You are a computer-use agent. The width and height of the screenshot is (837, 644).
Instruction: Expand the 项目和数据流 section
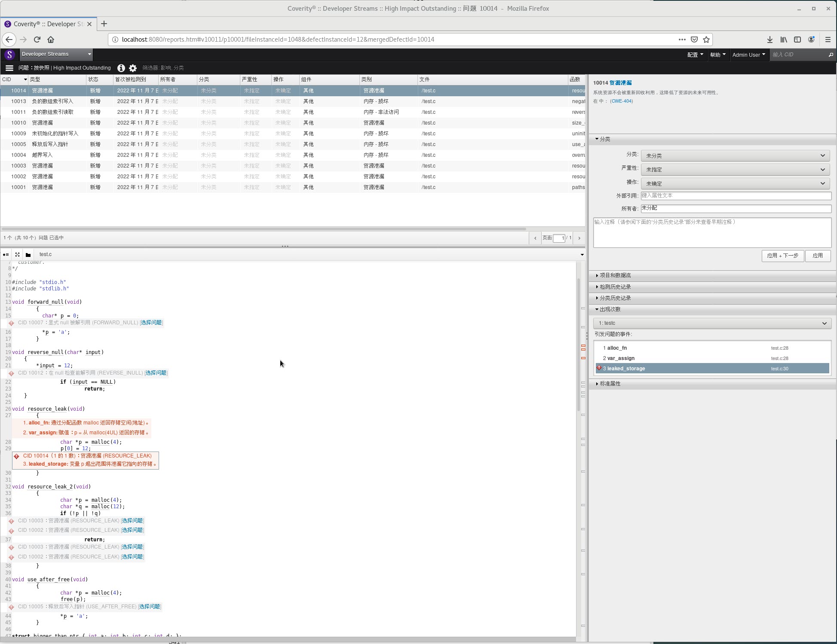click(x=615, y=275)
